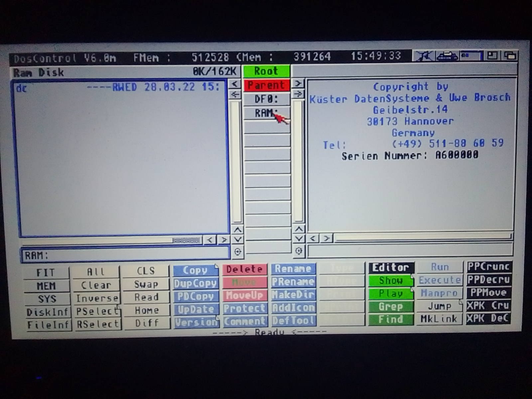Click the right panel's top '>' arrow
Viewport: 532px width, 399px height.
pos(298,83)
